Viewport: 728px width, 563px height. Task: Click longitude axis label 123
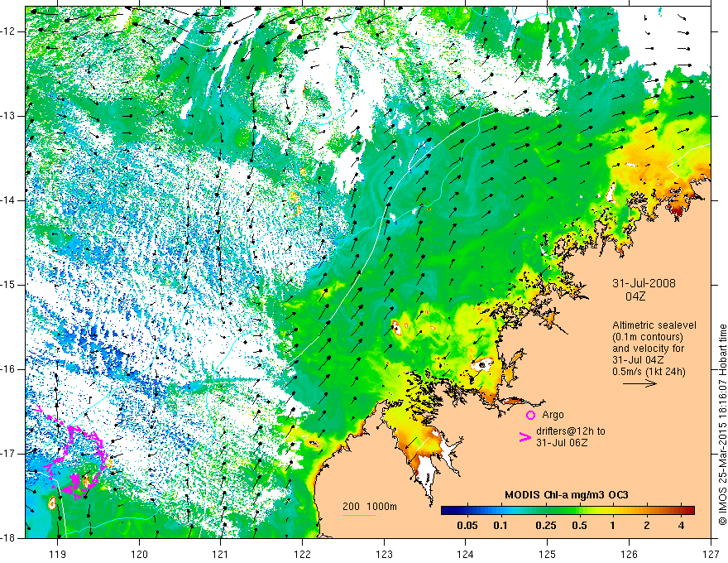pyautogui.click(x=384, y=554)
